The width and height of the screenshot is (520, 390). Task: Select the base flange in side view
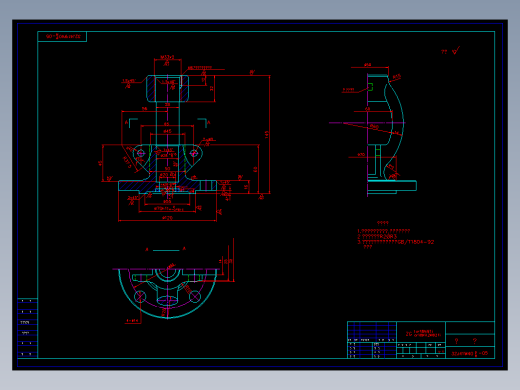pos(392,186)
